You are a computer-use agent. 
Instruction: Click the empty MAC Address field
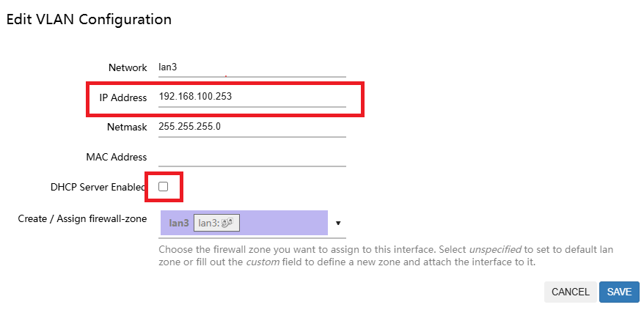coord(252,157)
